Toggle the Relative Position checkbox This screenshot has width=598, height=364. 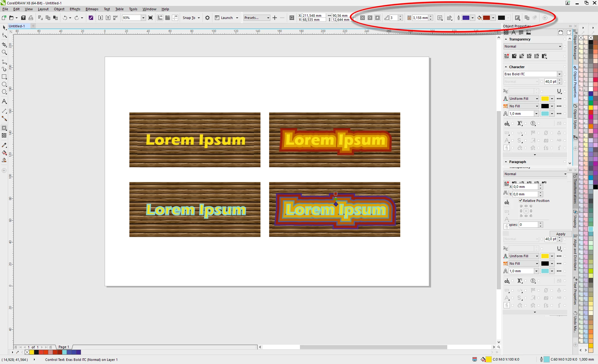[520, 201]
